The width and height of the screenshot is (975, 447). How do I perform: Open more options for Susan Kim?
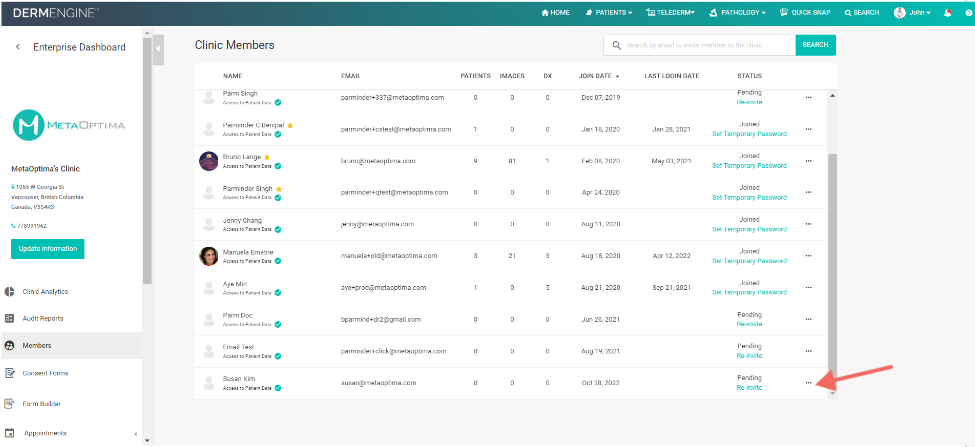808,383
